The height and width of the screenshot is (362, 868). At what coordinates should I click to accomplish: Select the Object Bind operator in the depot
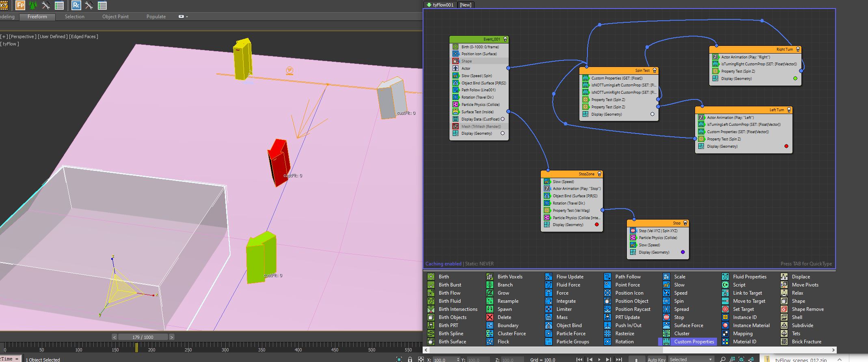pos(569,325)
